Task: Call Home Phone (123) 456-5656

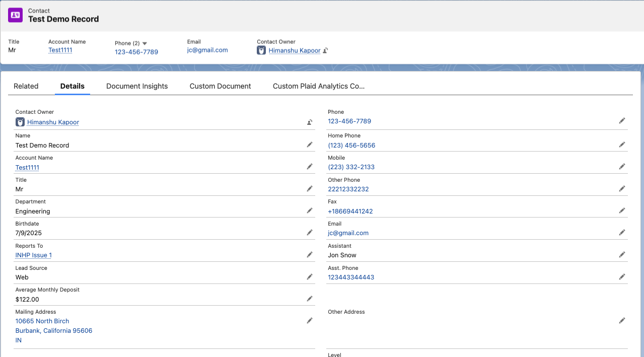Action: click(351, 146)
